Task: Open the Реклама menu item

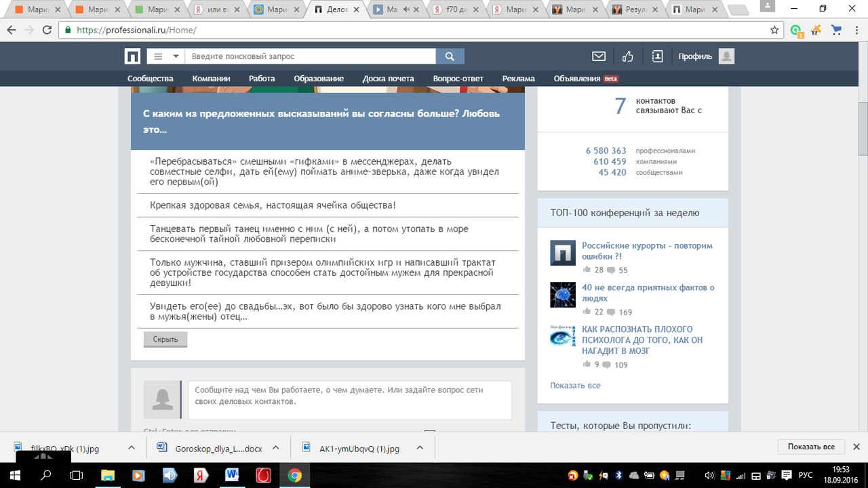Action: 519,79
